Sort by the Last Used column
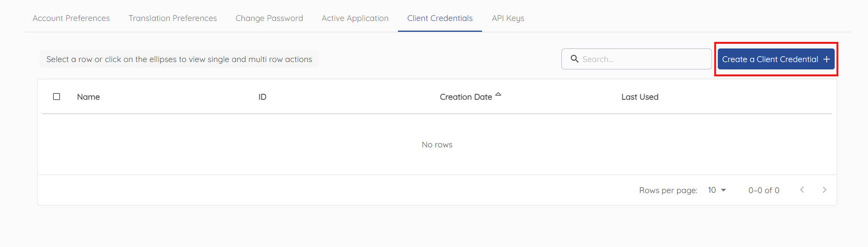Image resolution: width=868 pixels, height=247 pixels. click(x=640, y=97)
